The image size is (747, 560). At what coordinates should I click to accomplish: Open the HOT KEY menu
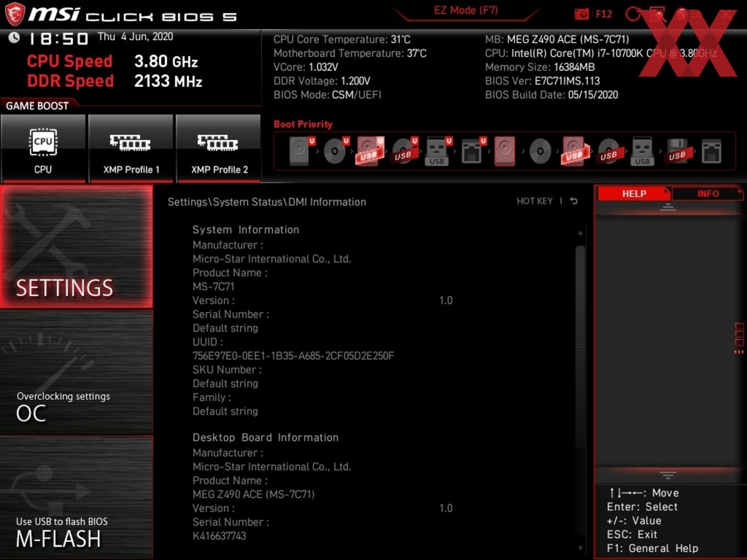534,201
